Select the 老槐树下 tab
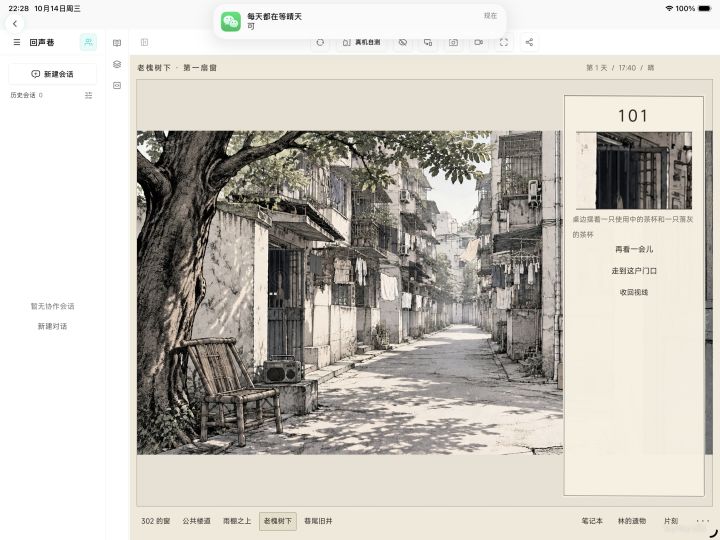Image resolution: width=720 pixels, height=540 pixels. (278, 521)
